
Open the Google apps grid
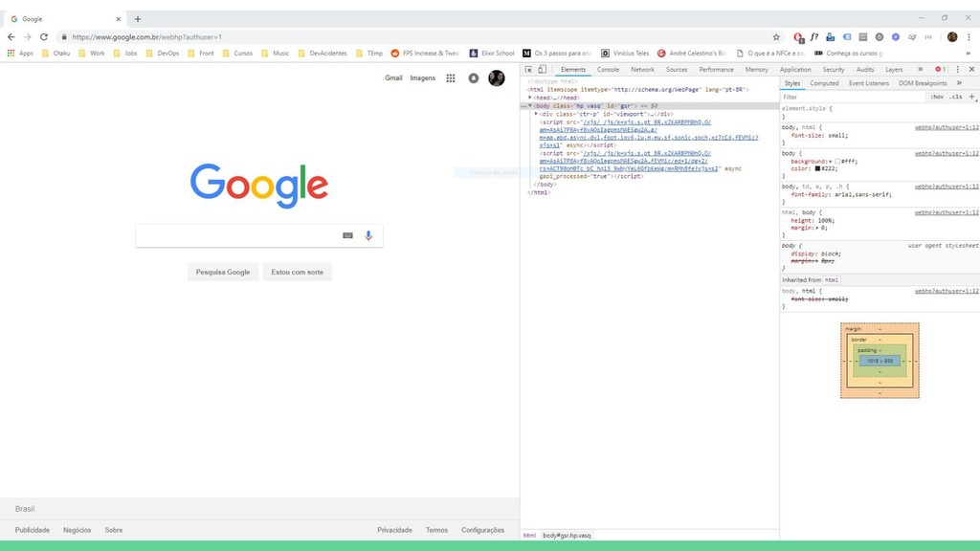(451, 78)
